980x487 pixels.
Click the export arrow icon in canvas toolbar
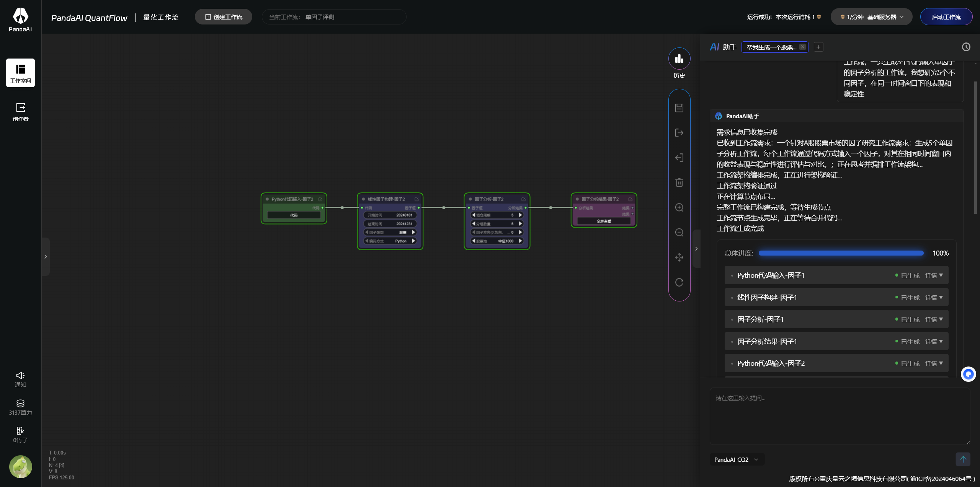pos(679,133)
